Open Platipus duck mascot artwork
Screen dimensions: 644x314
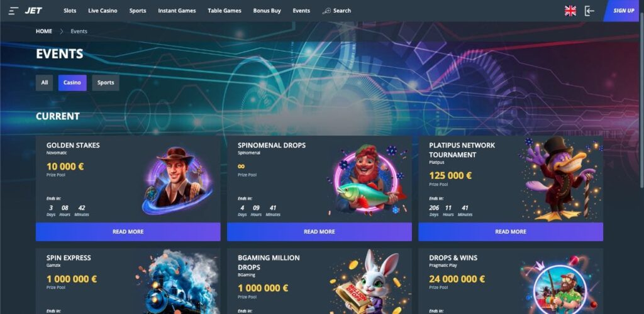[560, 178]
